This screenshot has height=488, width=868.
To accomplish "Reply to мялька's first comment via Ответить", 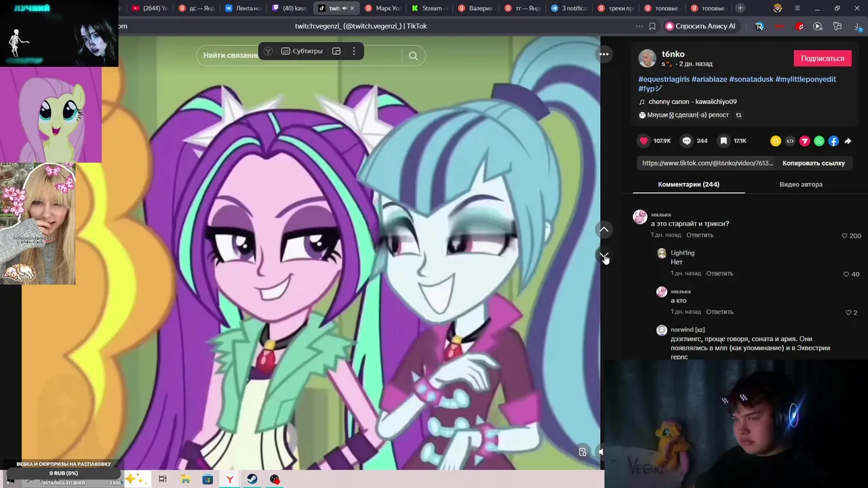I will point(700,235).
